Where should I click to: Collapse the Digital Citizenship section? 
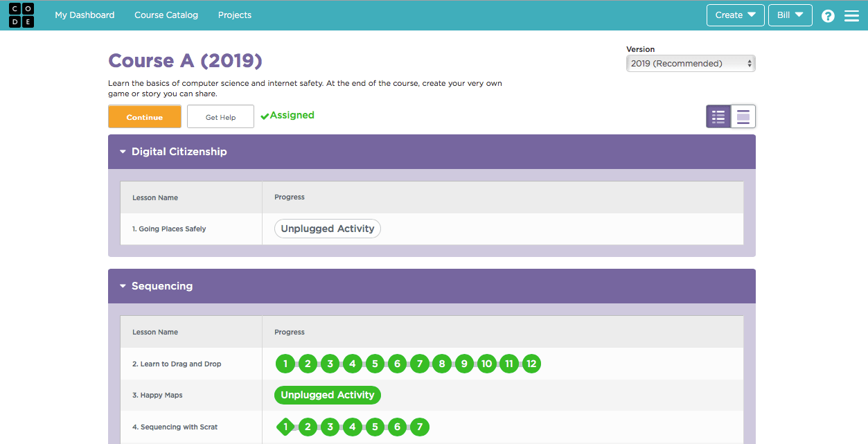[123, 151]
